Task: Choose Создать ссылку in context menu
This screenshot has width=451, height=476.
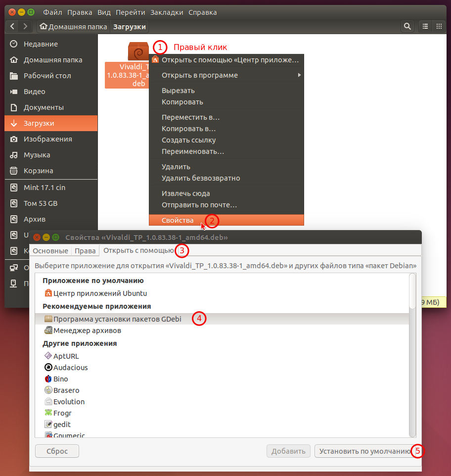Action: [226, 140]
